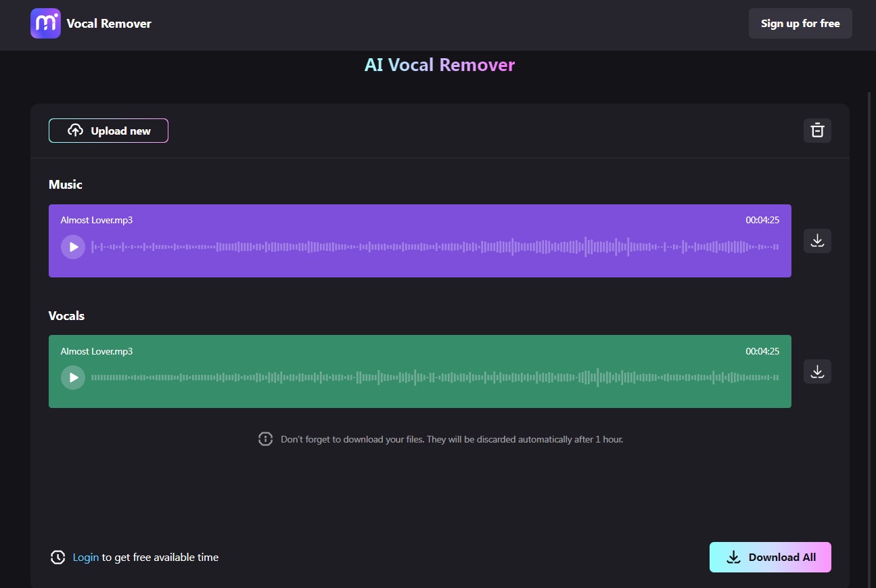The height and width of the screenshot is (588, 876).
Task: Click the Almost Lover.mp3 name in Vocals track
Action: 97,352
